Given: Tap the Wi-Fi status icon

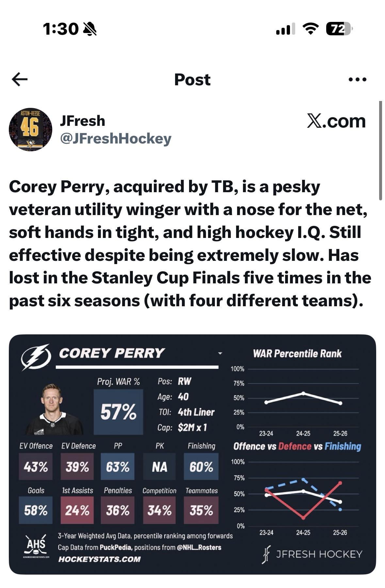Looking at the screenshot, I should click(x=310, y=29).
